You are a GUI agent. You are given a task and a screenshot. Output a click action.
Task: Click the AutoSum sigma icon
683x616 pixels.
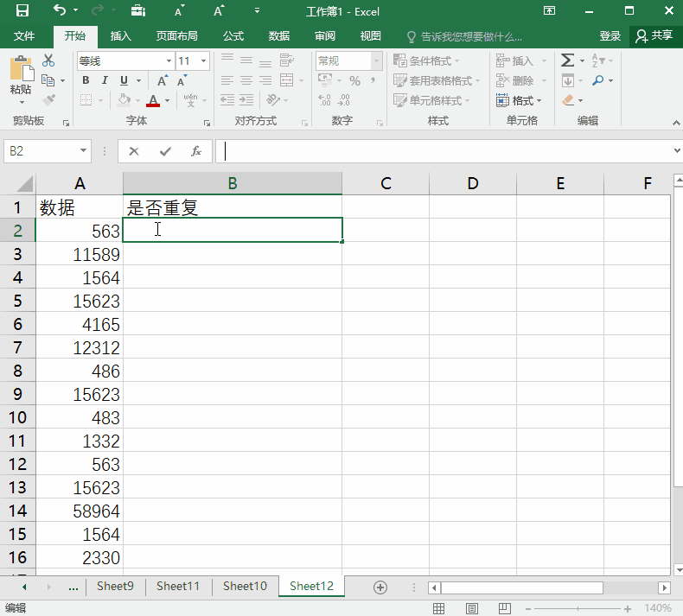point(567,60)
